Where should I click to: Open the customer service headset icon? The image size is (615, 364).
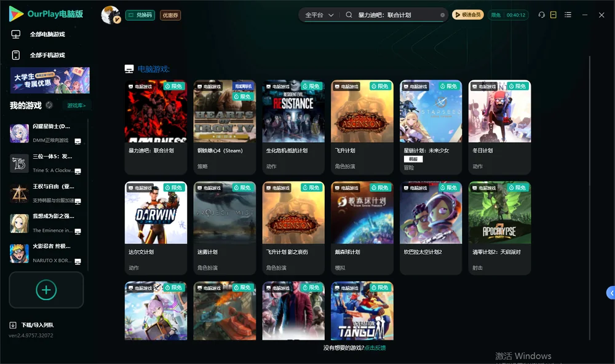click(541, 15)
